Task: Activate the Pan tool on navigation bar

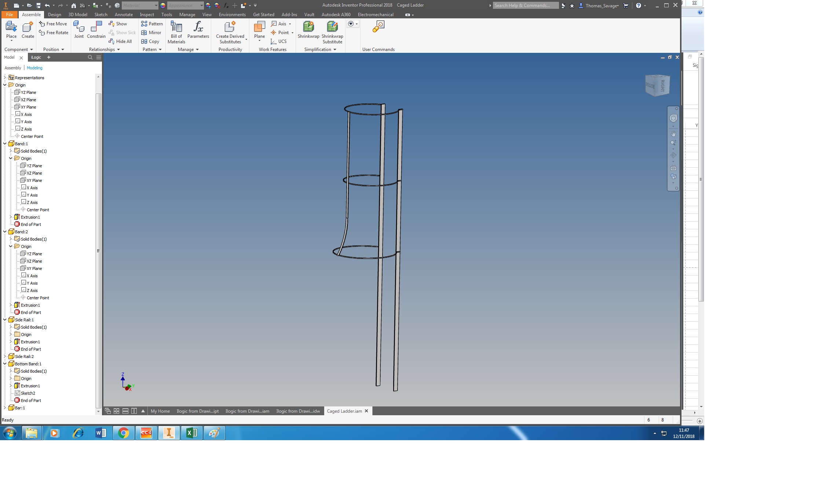Action: (673, 134)
